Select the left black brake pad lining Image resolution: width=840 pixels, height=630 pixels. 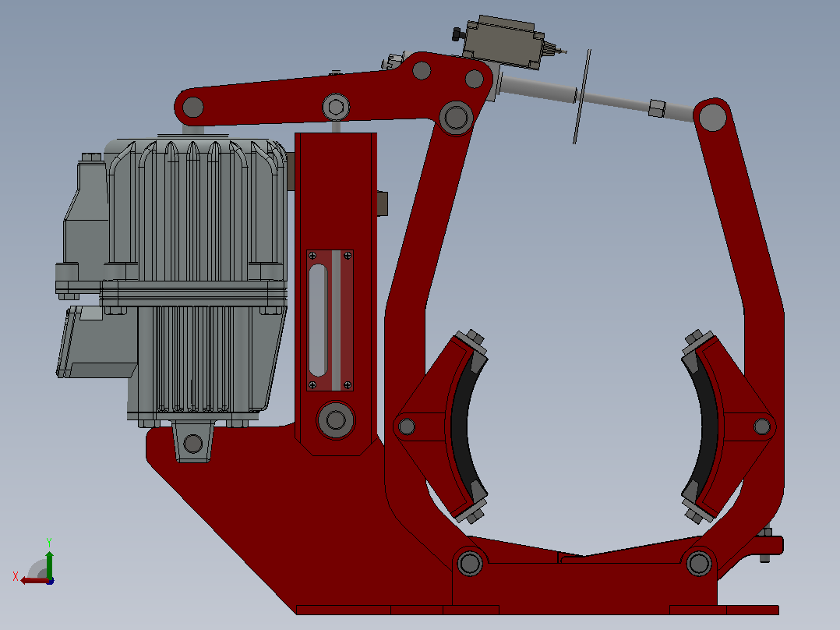click(x=465, y=426)
